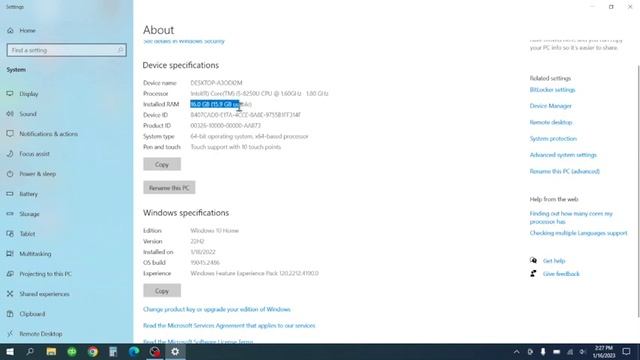Open See details in Windows Security link
Screen dimensions: 640x360
pyautogui.click(x=184, y=41)
